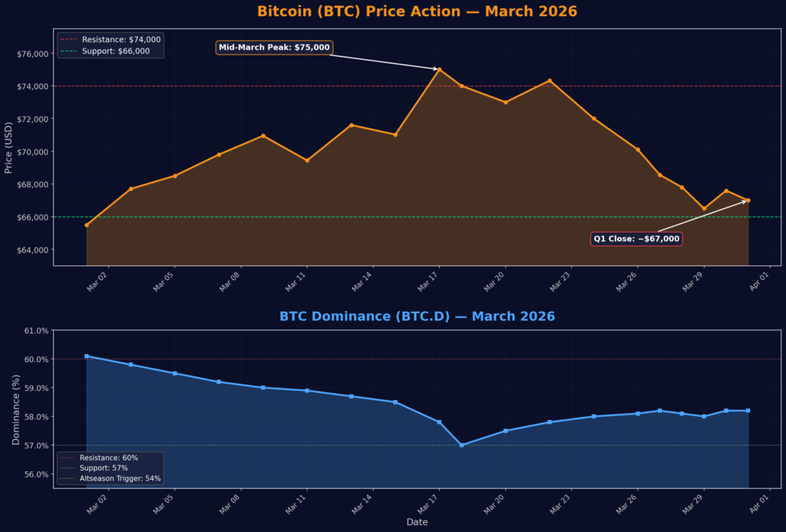The height and width of the screenshot is (532, 786).
Task: Select the peak price data point at $75,000
Action: tap(439, 69)
